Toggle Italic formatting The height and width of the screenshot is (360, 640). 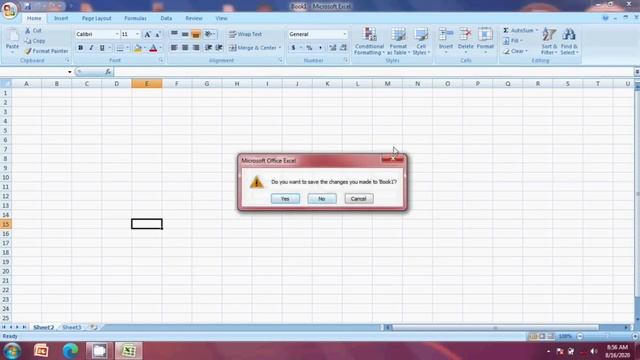click(91, 48)
